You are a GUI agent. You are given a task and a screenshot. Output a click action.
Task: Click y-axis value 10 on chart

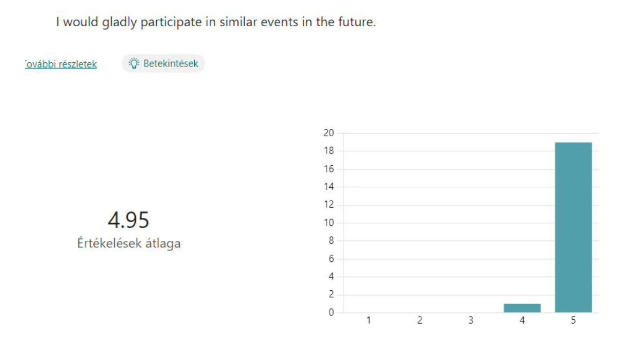click(328, 223)
